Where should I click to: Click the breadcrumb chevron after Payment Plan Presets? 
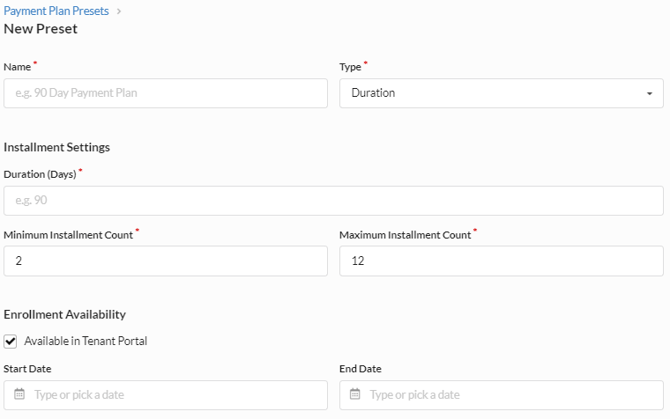click(119, 11)
